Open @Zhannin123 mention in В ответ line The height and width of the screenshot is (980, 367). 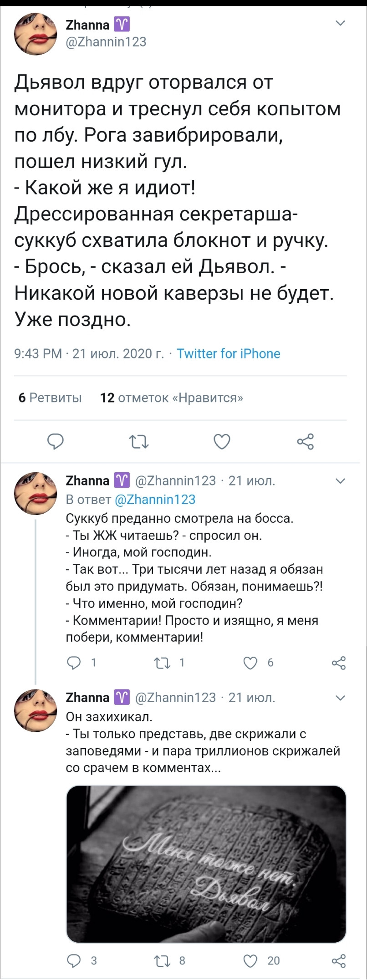155,499
